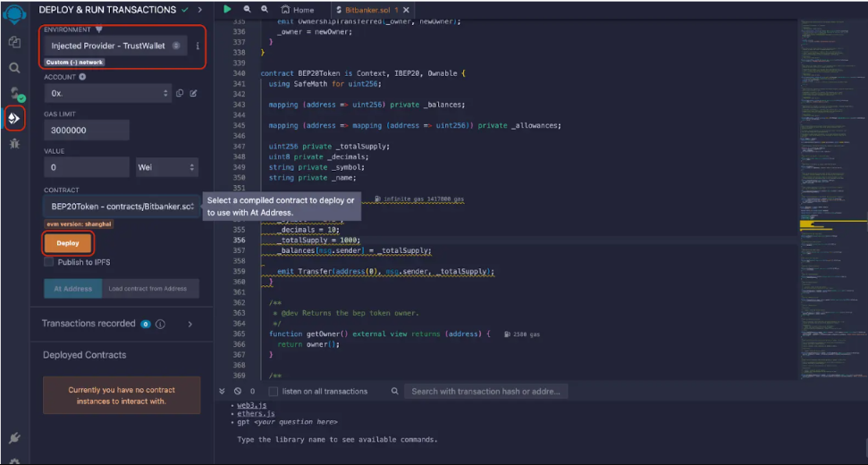Image resolution: width=868 pixels, height=465 pixels.
Task: Click line number 356 in gutter
Action: click(x=240, y=241)
